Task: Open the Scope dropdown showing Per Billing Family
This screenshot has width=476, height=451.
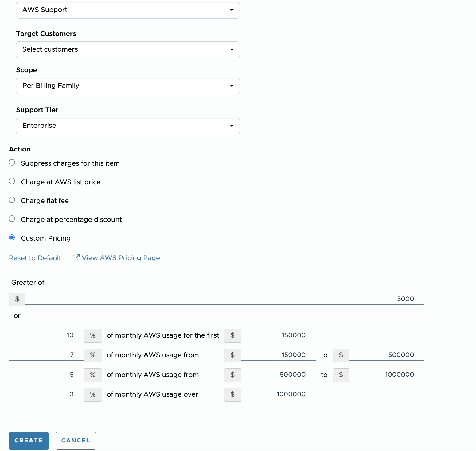Action: (128, 86)
